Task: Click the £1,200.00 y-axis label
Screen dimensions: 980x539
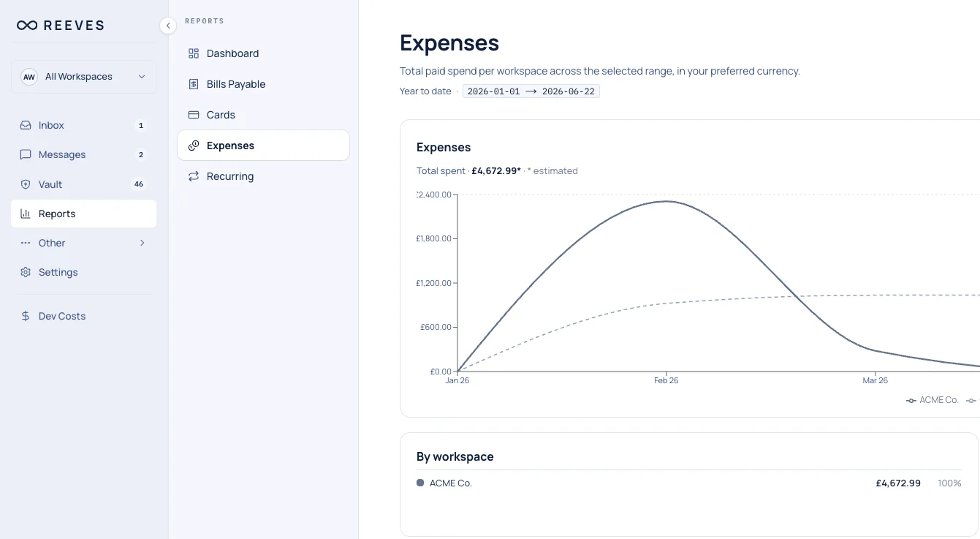Action: point(434,283)
